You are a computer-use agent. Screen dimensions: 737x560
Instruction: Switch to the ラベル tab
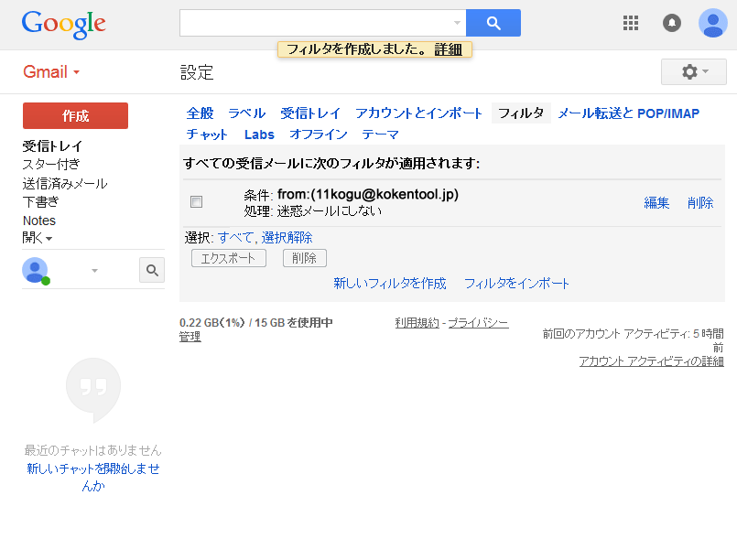pos(245,113)
